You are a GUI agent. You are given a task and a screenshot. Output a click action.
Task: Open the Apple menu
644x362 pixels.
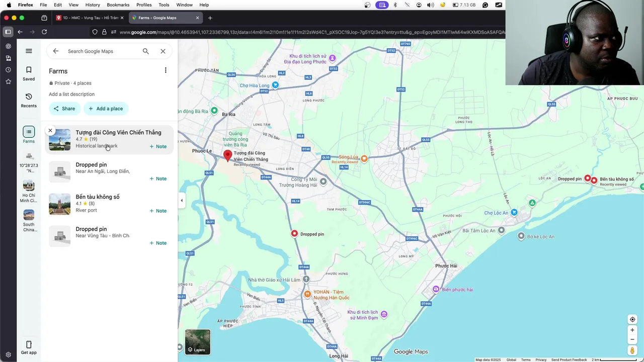9,5
